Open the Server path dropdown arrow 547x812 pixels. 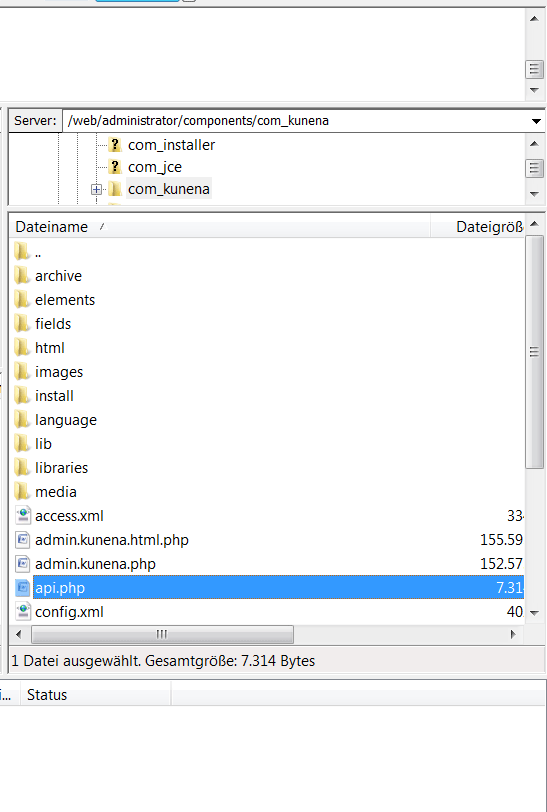pos(536,121)
